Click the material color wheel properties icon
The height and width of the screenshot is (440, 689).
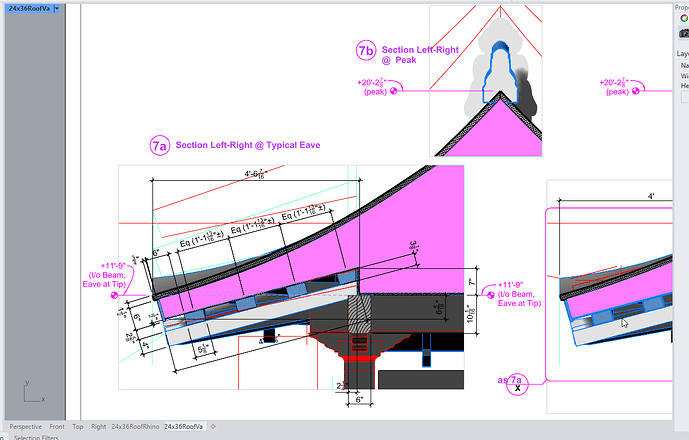click(x=684, y=18)
